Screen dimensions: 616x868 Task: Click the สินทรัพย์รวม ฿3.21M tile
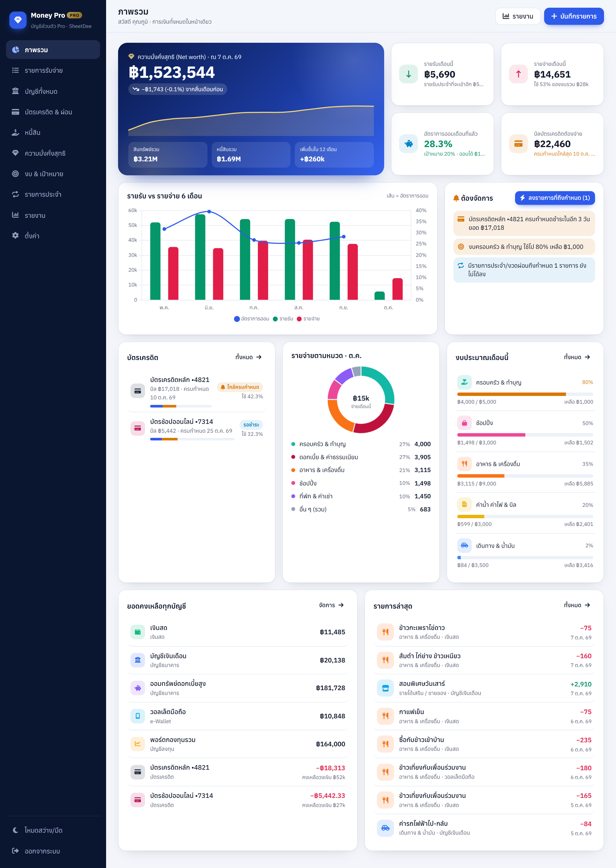[x=168, y=155]
